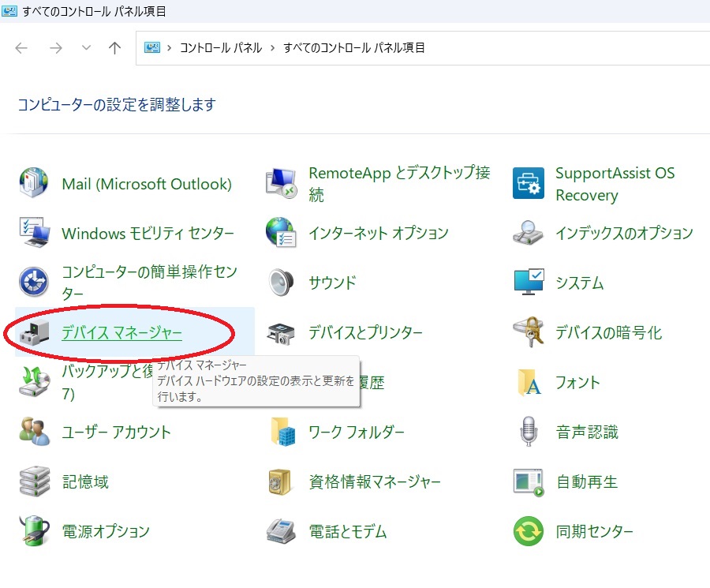
Task: Open the システム monitor icon
Action: [529, 282]
